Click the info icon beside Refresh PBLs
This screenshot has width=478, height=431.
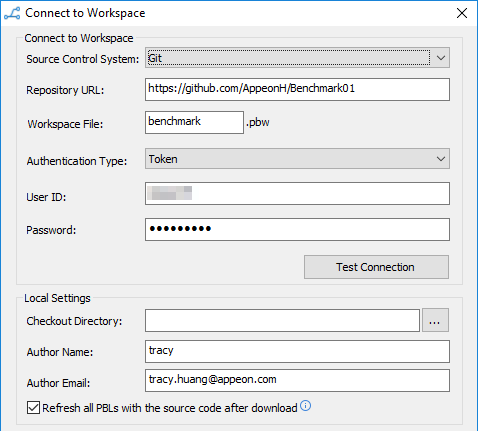[x=305, y=406]
